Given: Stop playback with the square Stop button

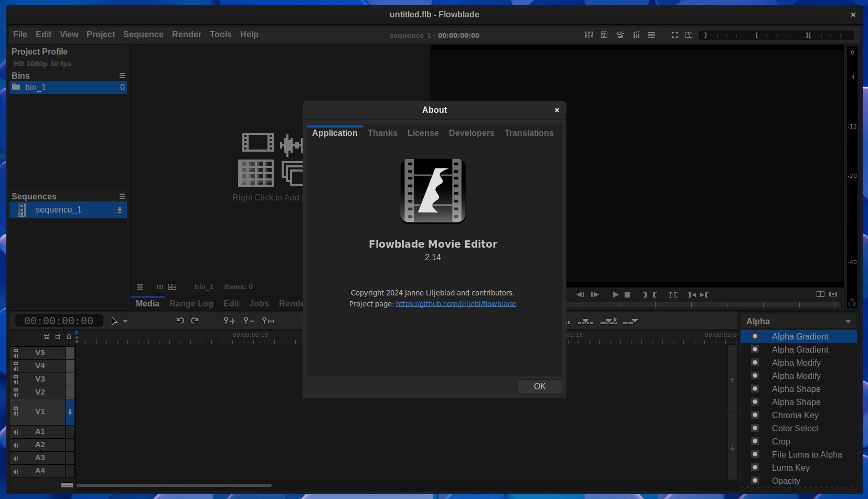Looking at the screenshot, I should (627, 294).
